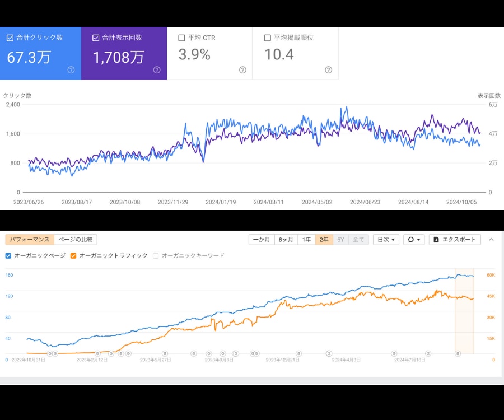The width and height of the screenshot is (504, 420).
Task: Open help icon on 平均 CTR card
Action: pos(242,70)
